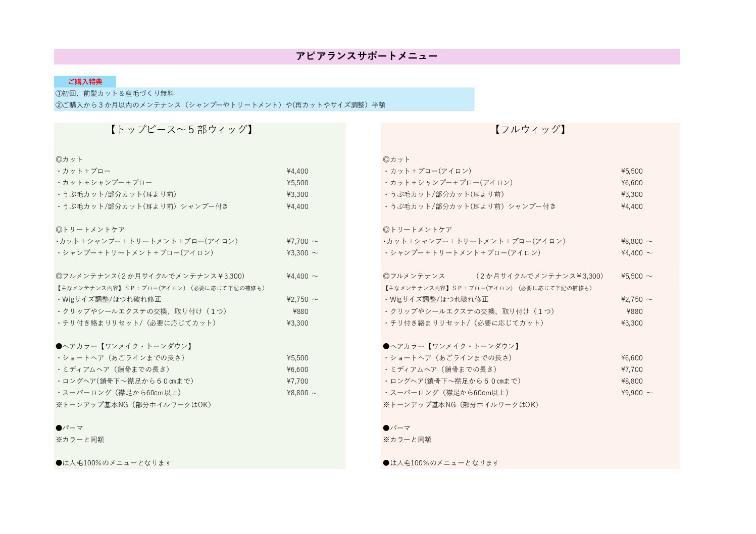Select "ショートヘア（あごラインまでの長さ）" in the トップピース column
The width and height of the screenshot is (756, 534).
point(121,358)
